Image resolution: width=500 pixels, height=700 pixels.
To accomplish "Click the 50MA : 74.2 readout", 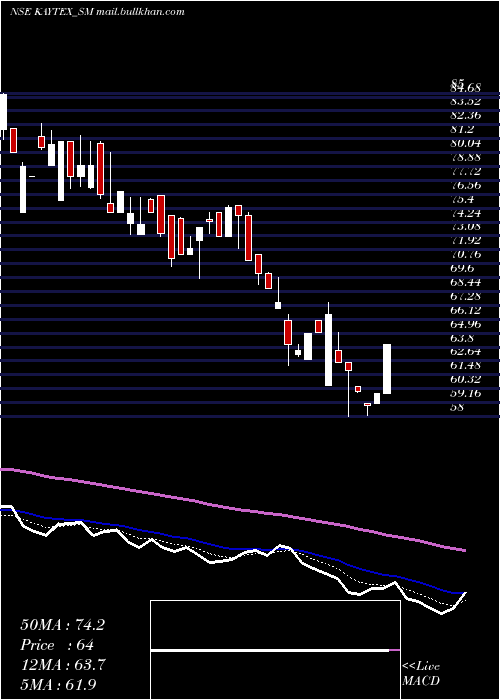I will point(62,625).
